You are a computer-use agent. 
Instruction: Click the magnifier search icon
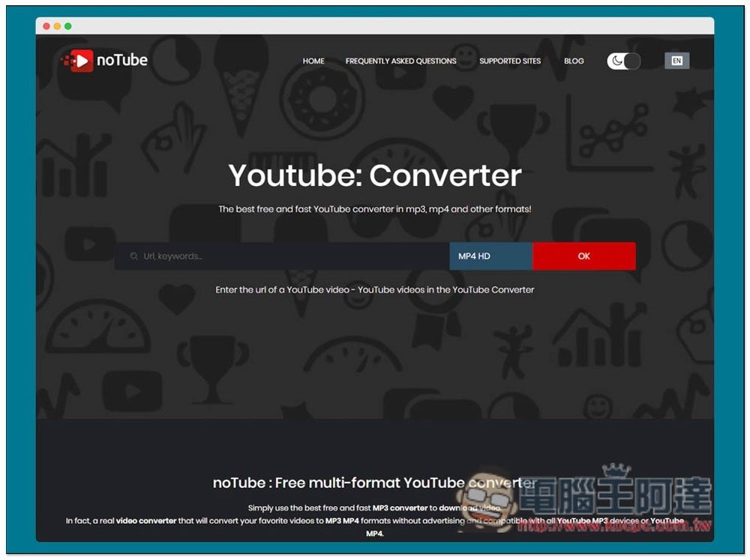[133, 256]
